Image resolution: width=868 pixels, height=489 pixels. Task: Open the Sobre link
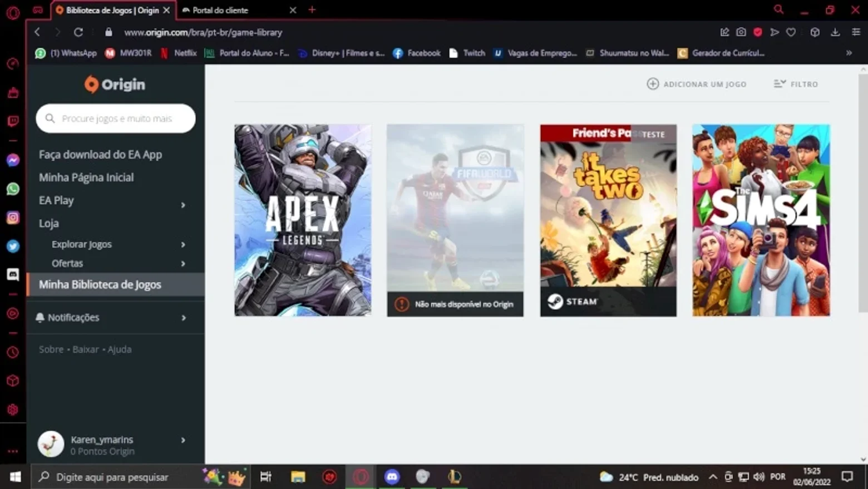click(51, 349)
